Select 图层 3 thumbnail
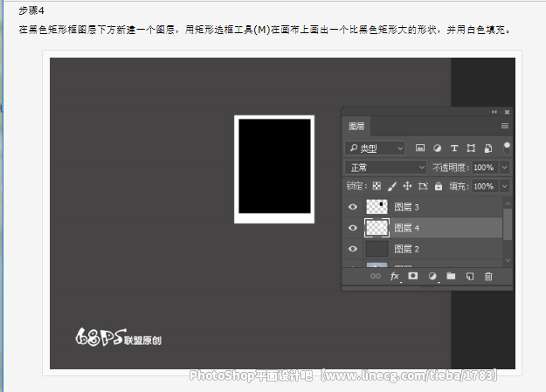Image resolution: width=546 pixels, height=392 pixels. 377,207
